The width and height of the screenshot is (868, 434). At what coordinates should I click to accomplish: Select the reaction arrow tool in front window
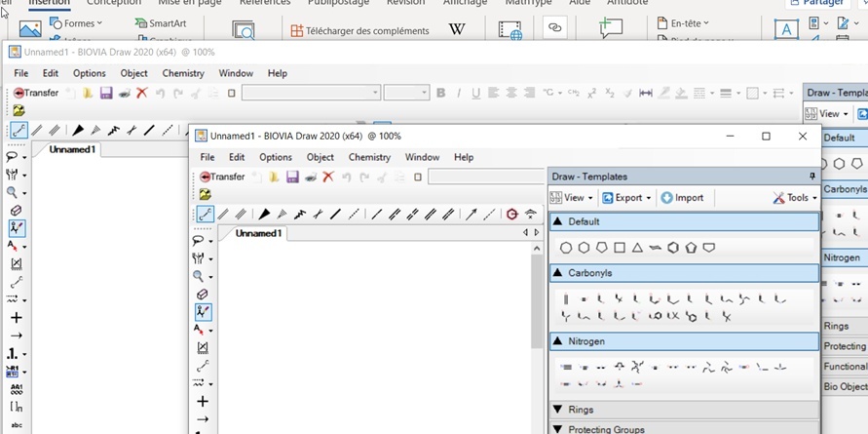(203, 419)
